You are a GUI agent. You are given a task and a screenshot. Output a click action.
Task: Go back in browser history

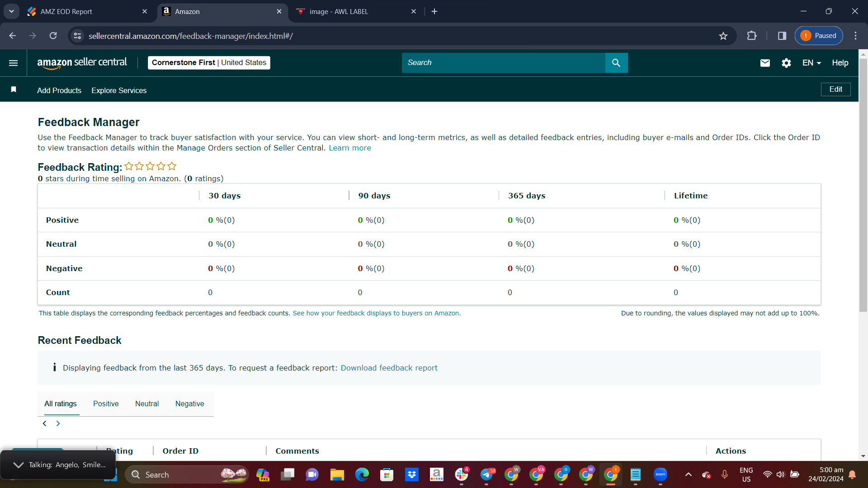point(12,36)
